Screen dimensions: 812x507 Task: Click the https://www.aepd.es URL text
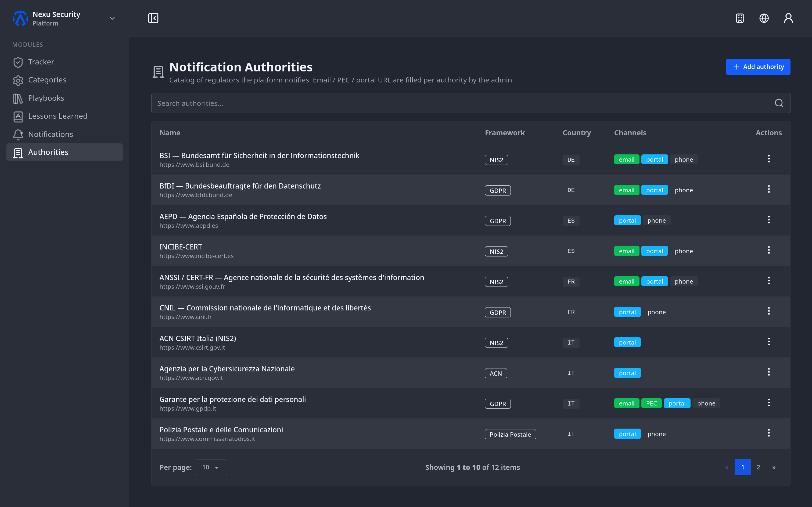point(189,226)
